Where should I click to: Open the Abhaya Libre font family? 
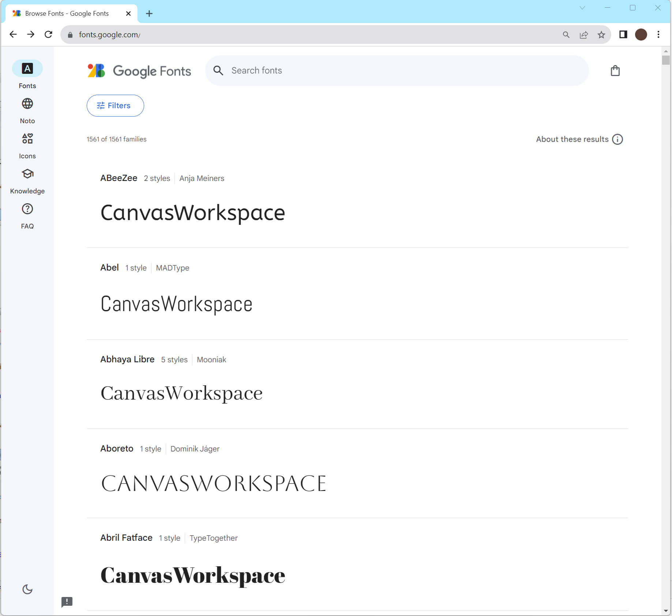point(127,359)
